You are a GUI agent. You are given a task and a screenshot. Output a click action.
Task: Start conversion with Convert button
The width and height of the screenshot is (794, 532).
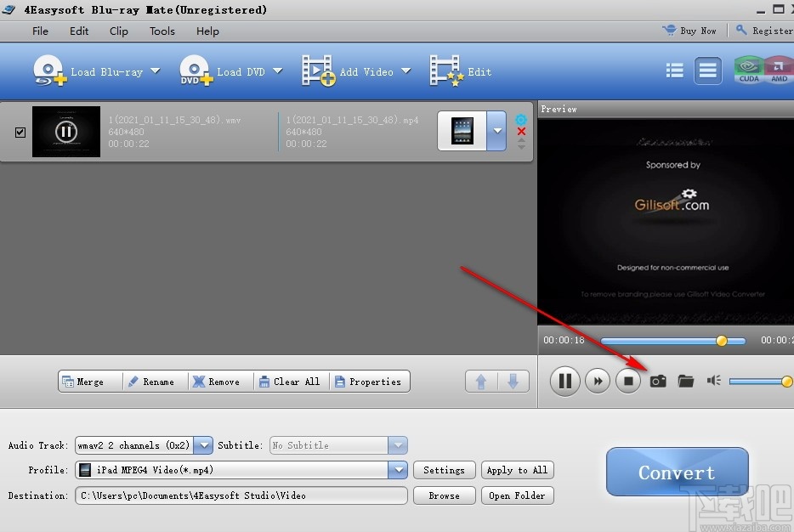click(677, 472)
